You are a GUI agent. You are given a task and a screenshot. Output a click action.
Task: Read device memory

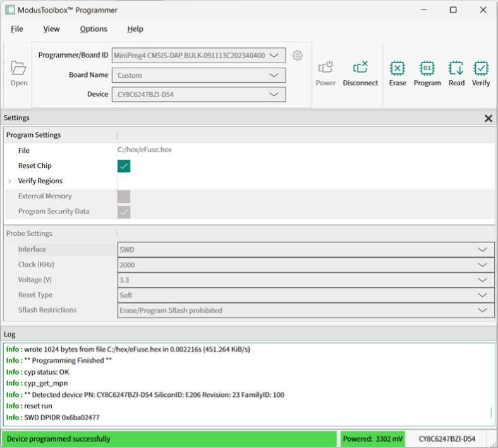(456, 73)
